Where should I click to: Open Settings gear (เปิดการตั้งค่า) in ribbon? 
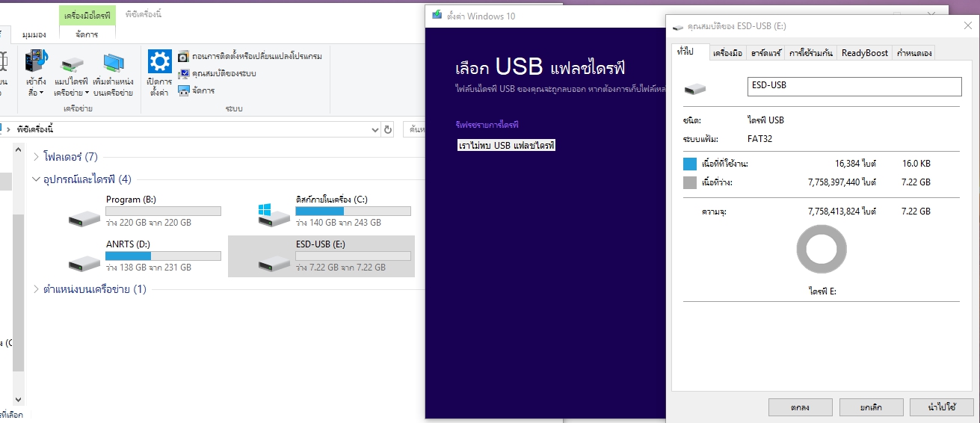pos(159,62)
